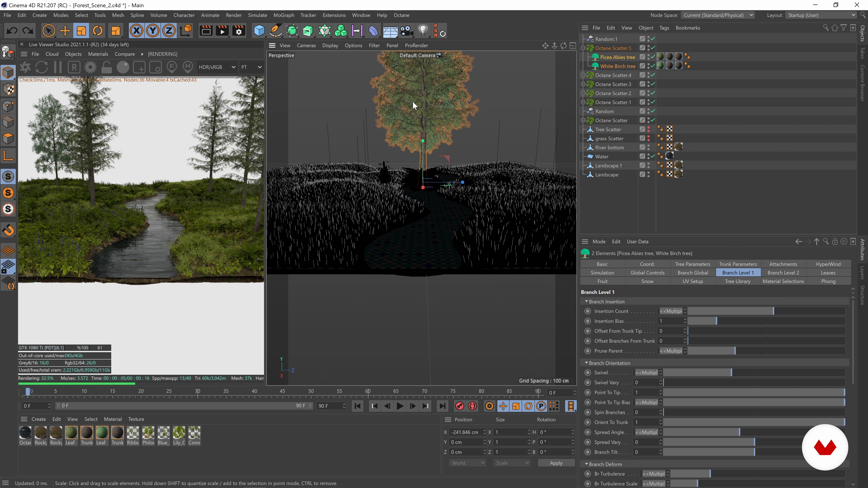This screenshot has width=868, height=488.
Task: Open Node Space dropdown
Action: (718, 15)
